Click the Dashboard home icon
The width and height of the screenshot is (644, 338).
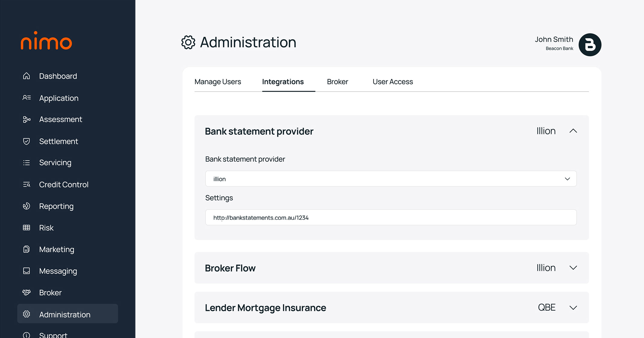27,76
